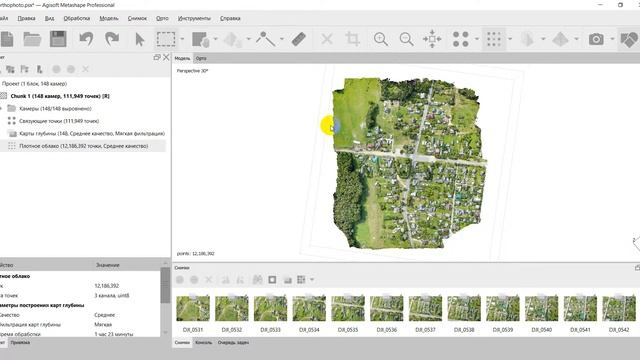Open the Правка menu

(26, 18)
